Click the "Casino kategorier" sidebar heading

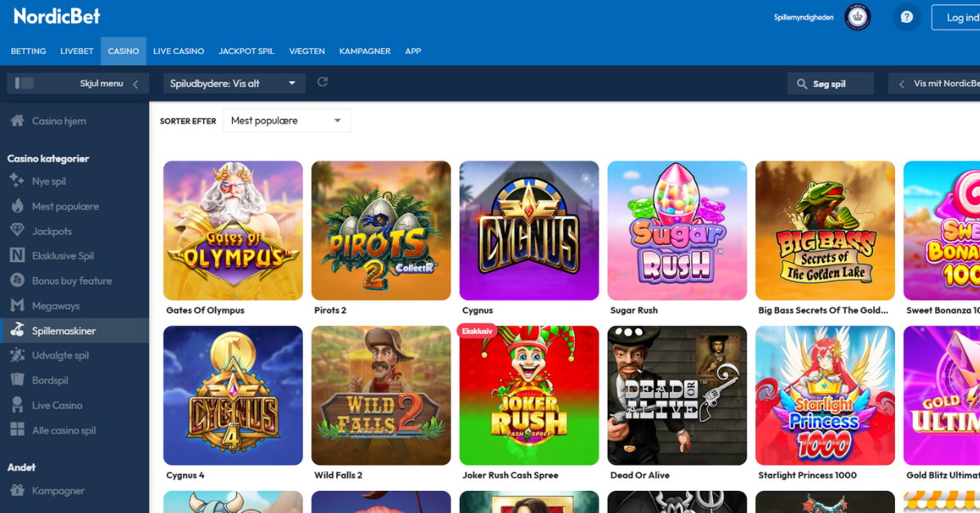(x=48, y=158)
